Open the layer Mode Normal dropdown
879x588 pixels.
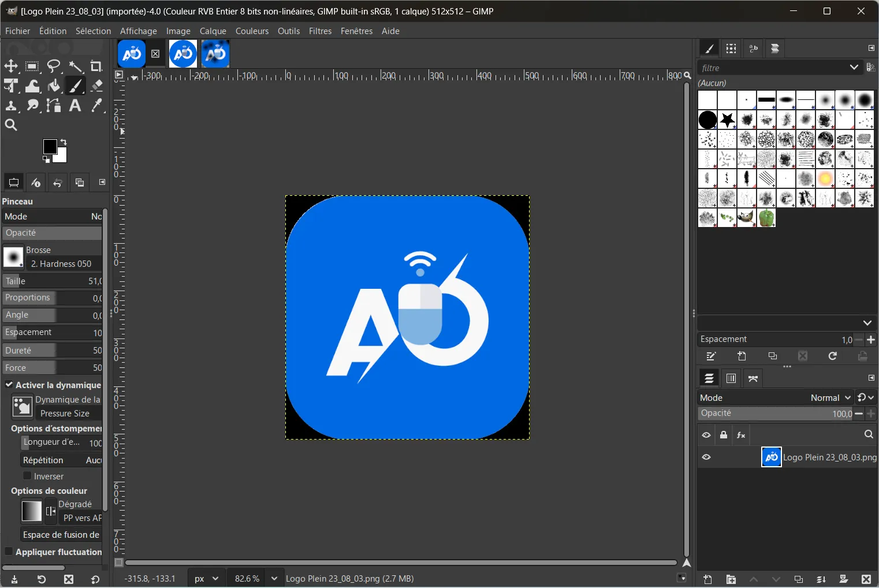click(831, 397)
